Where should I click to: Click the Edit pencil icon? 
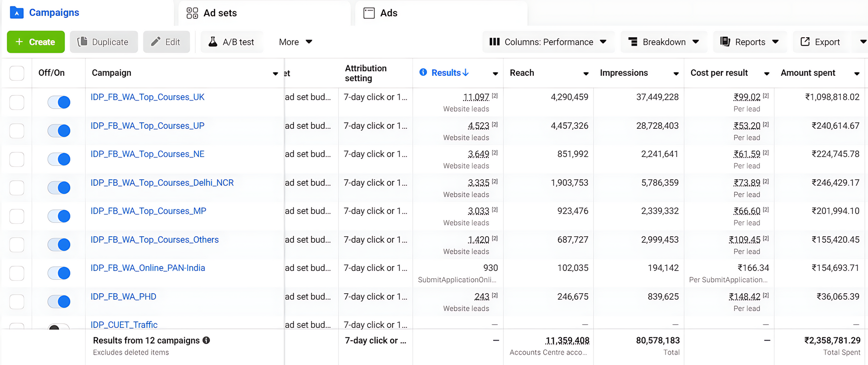[x=155, y=42]
